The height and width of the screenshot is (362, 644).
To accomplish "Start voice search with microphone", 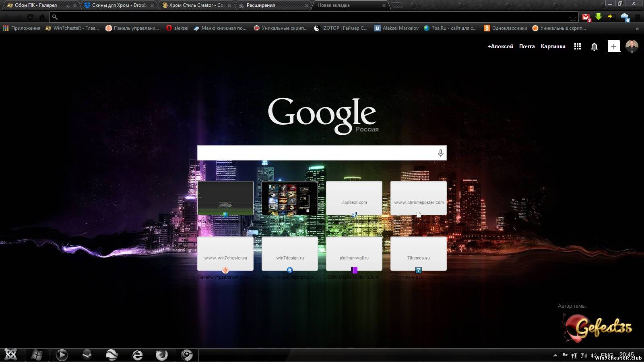I will coord(440,153).
